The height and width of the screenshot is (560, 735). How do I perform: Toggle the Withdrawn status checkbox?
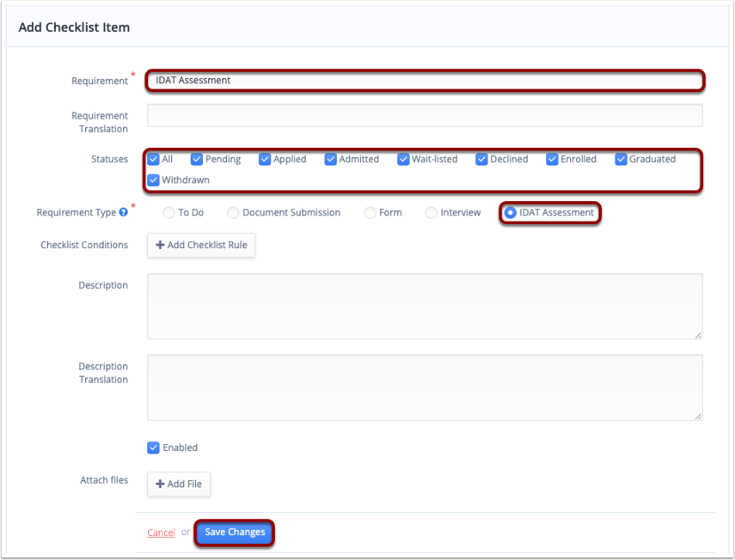pyautogui.click(x=154, y=180)
